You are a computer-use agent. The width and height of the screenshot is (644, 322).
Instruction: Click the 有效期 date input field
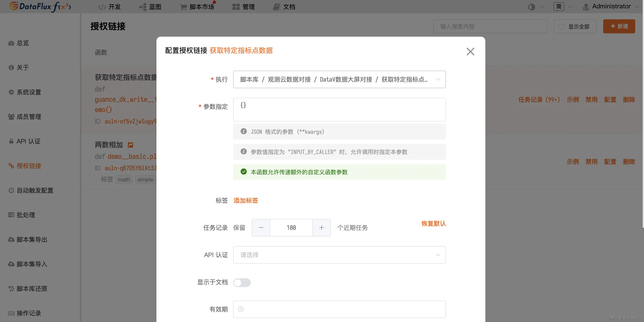pyautogui.click(x=339, y=309)
